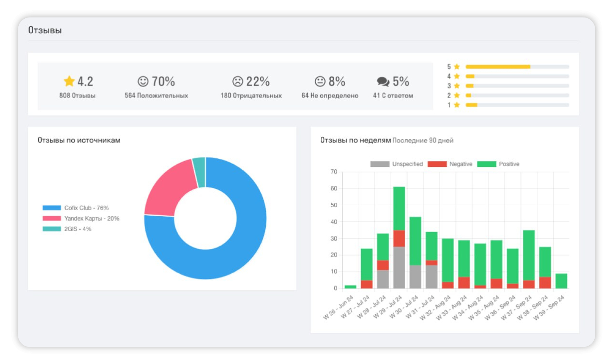This screenshot has width=613, height=364.
Task: Toggle the pink Yandex Карты legend swatch
Action: pos(52,218)
